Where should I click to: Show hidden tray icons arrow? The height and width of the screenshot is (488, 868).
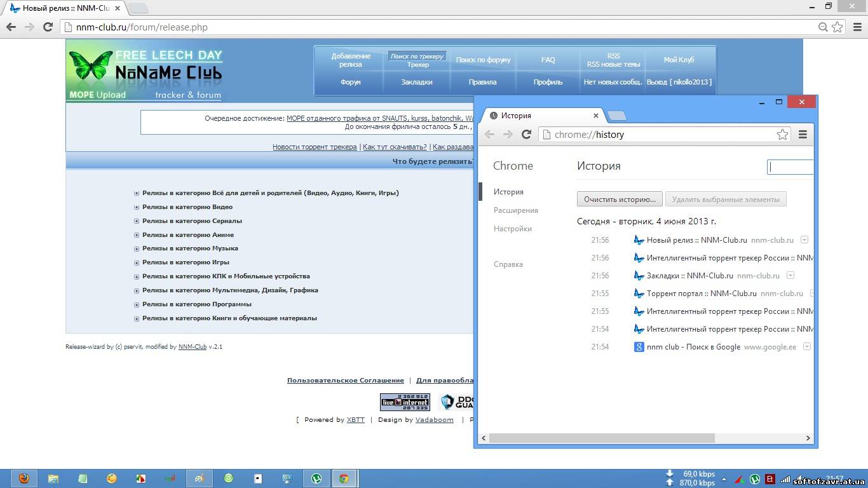pyautogui.click(x=723, y=479)
